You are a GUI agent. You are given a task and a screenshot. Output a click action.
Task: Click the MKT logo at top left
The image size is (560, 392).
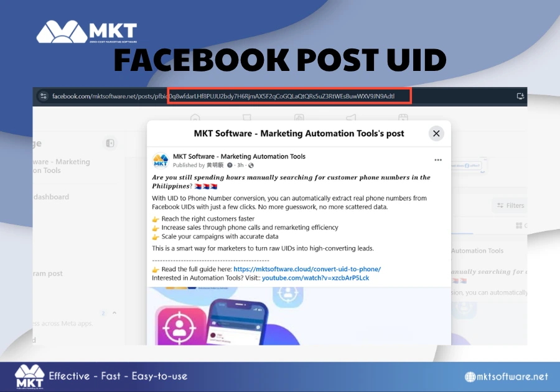[x=86, y=32]
